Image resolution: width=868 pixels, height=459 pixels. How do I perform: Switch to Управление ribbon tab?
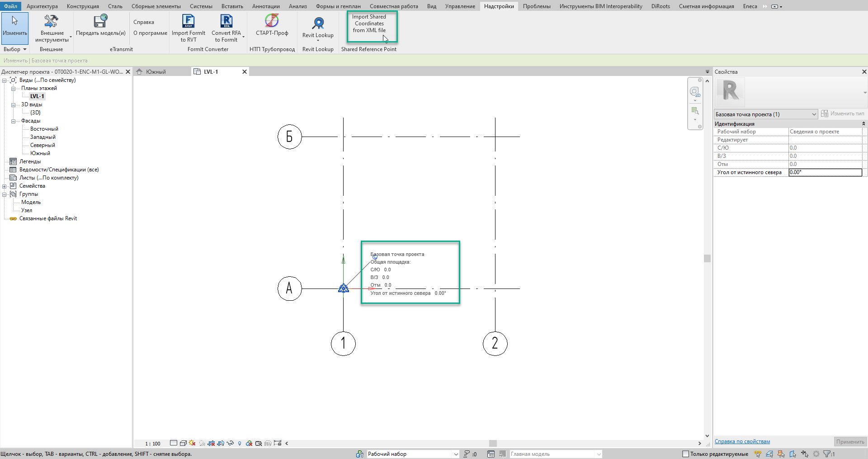tap(460, 6)
